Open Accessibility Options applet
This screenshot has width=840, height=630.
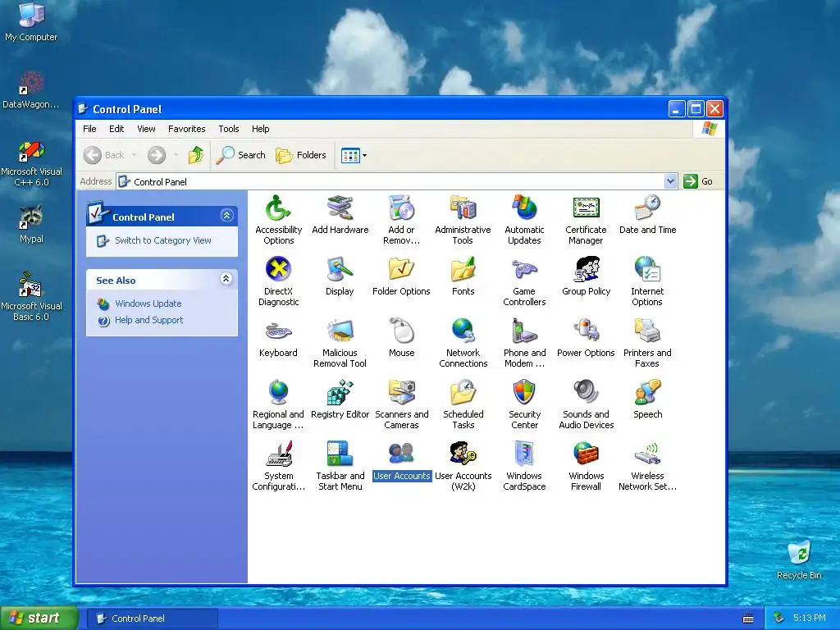pyautogui.click(x=279, y=208)
